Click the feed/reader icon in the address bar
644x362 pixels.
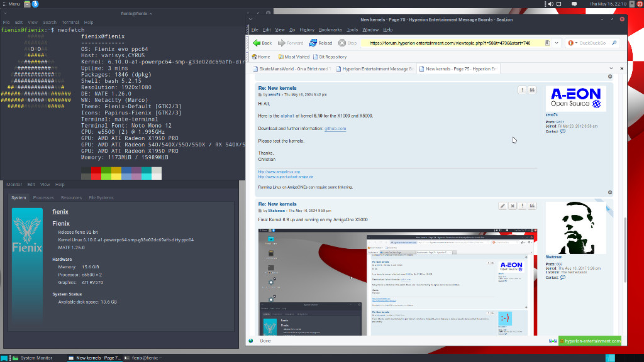pos(547,43)
